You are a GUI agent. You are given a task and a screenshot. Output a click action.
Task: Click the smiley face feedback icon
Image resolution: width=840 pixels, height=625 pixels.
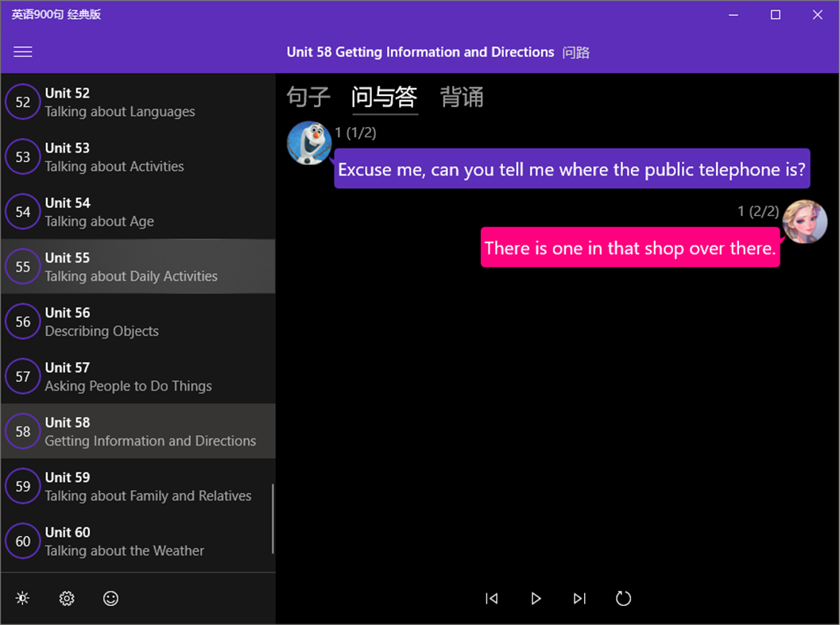110,598
